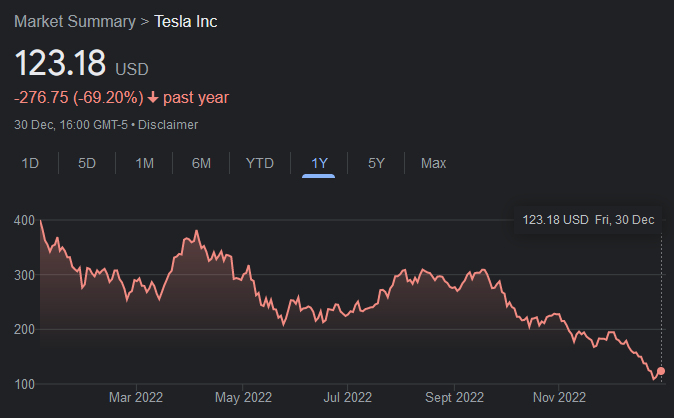Select the 1D time range tab

tap(30, 163)
